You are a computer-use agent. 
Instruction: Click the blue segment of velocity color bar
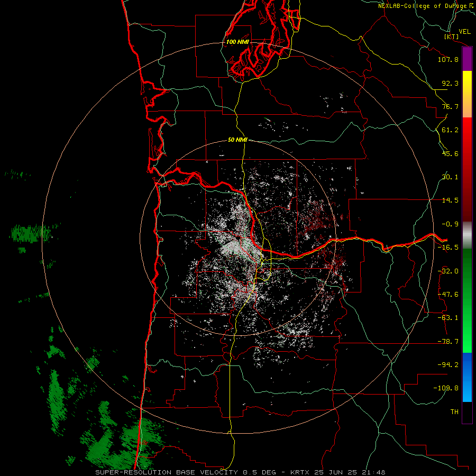pyautogui.click(x=467, y=377)
